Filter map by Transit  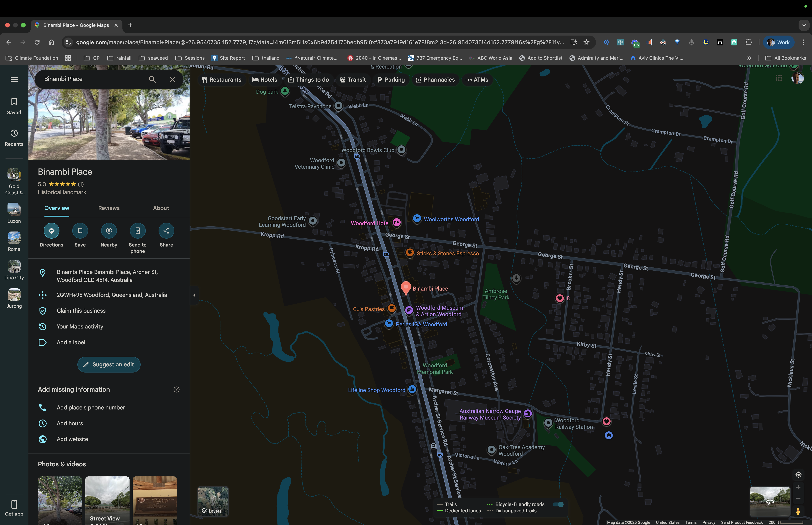click(353, 80)
